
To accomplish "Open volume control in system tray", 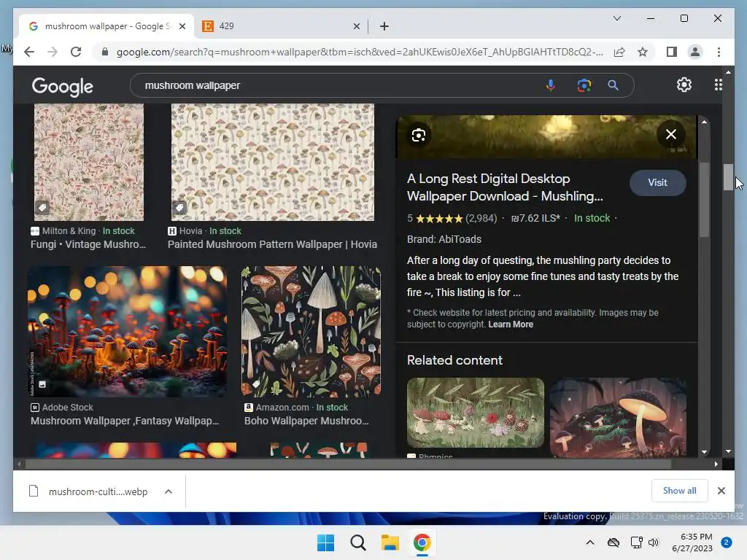I will 654,542.
